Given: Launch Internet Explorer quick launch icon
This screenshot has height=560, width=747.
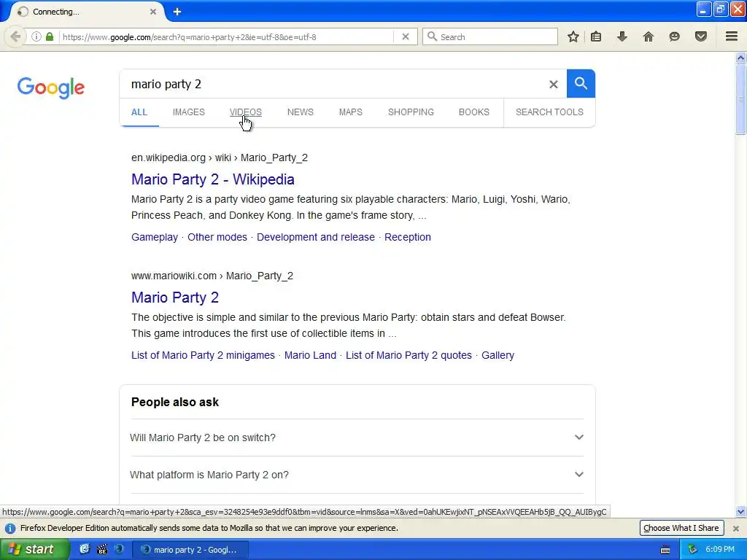Looking at the screenshot, I should 85,549.
